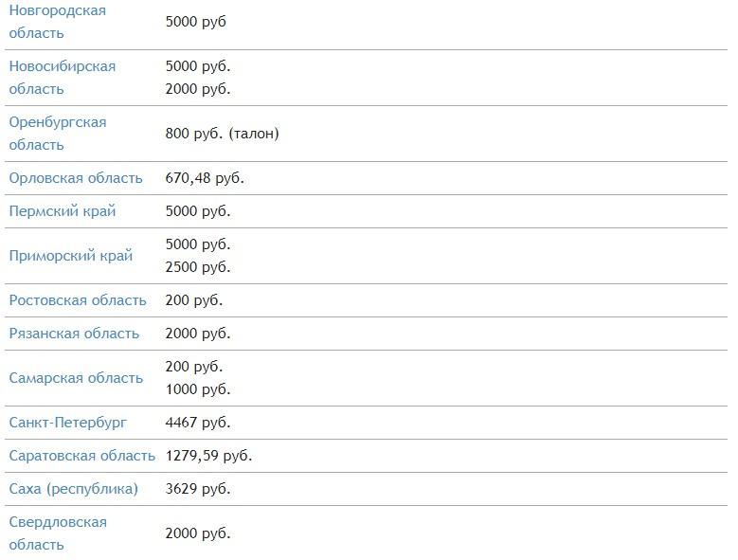The image size is (738, 560).
Task: Select the 2500 руб. Приморский край amount
Action: coord(197,267)
